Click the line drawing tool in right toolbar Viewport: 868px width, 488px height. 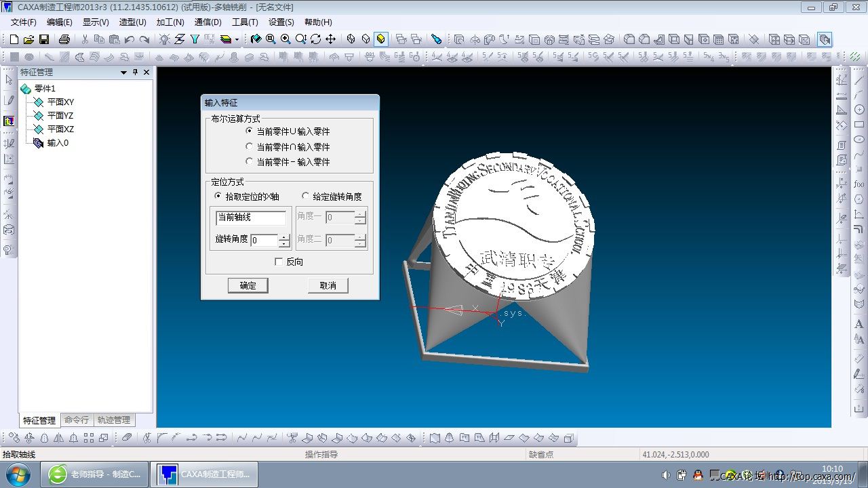(859, 80)
